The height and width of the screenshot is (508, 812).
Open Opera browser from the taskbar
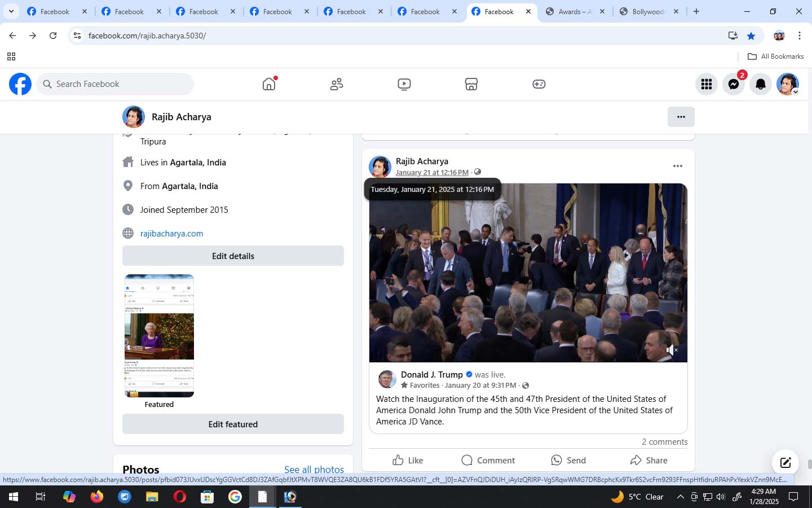pyautogui.click(x=180, y=497)
